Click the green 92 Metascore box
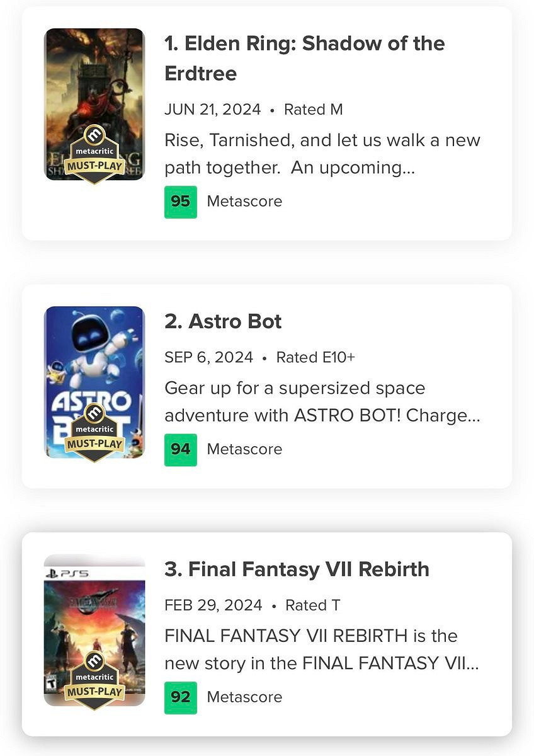Image resolution: width=534 pixels, height=756 pixels. point(181,697)
